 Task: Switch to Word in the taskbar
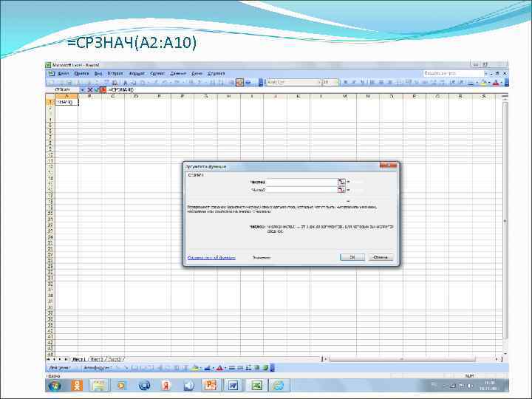click(x=233, y=386)
